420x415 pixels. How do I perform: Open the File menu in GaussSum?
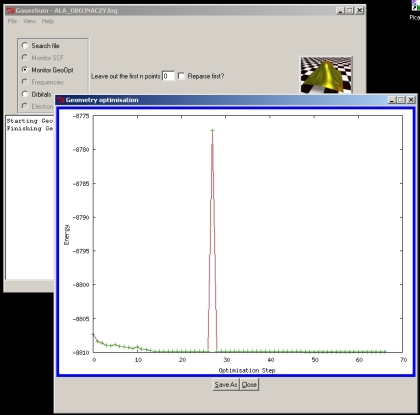tap(12, 21)
